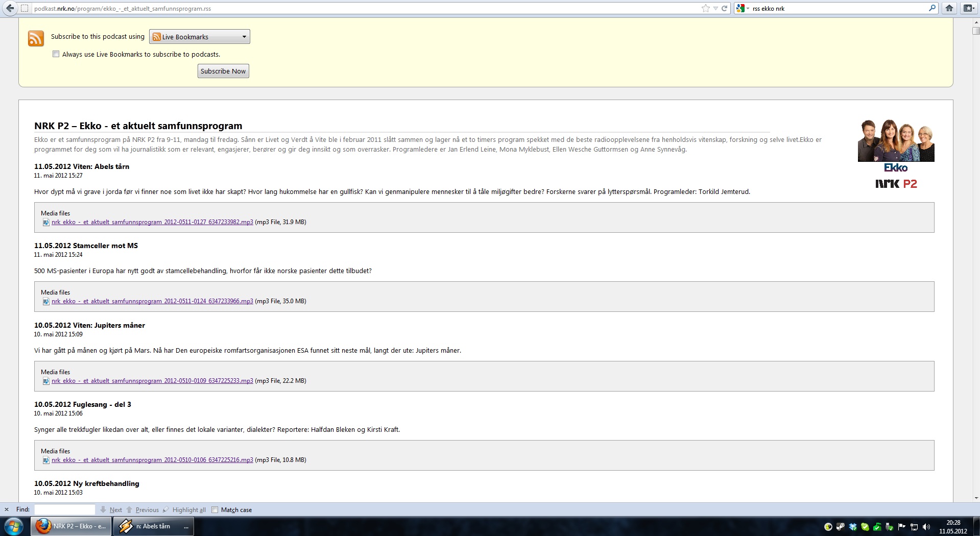The height and width of the screenshot is (536, 980).
Task: Enable the Match case checkbox
Action: [215, 509]
